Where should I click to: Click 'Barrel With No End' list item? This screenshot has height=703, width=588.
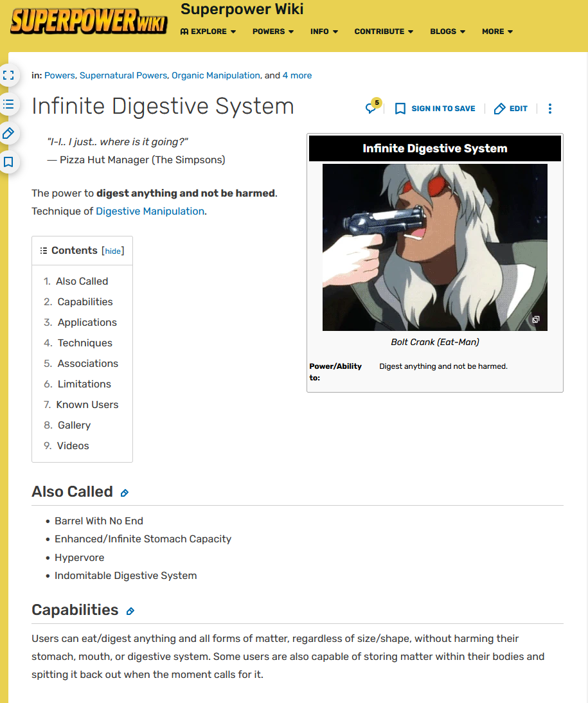point(99,521)
